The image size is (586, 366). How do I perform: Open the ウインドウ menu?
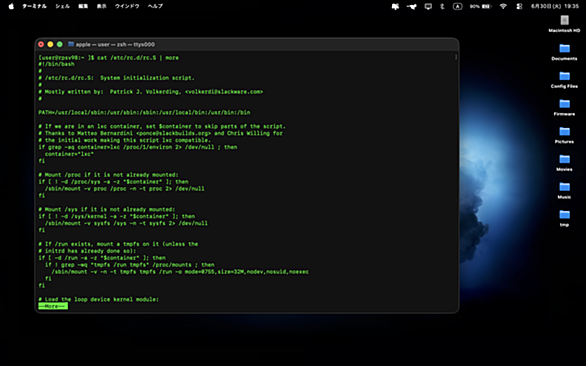[127, 6]
